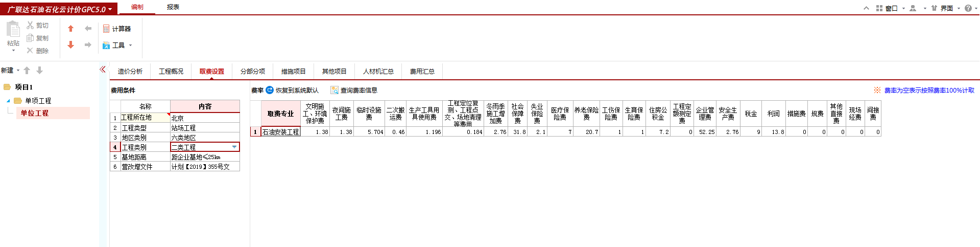Move the node down with the project panel arrow

(39, 71)
